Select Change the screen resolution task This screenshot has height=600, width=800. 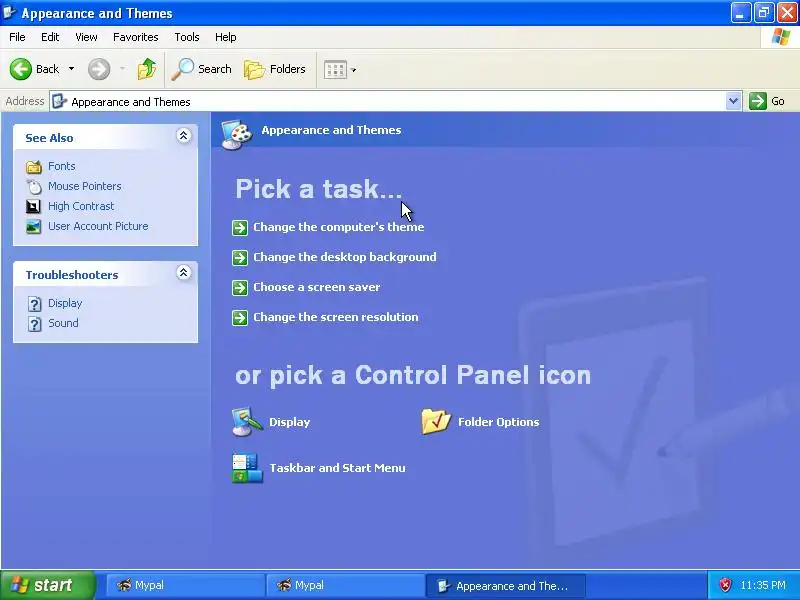click(x=336, y=317)
